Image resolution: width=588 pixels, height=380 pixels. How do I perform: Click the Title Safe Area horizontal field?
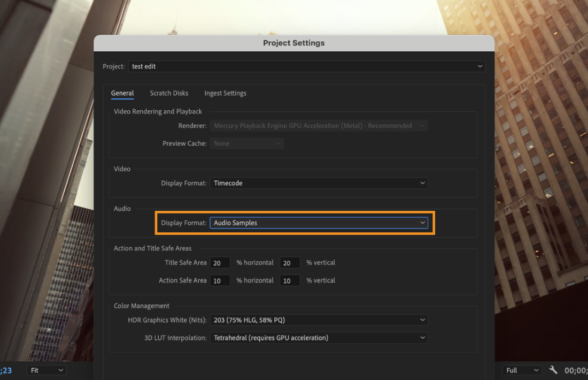220,263
